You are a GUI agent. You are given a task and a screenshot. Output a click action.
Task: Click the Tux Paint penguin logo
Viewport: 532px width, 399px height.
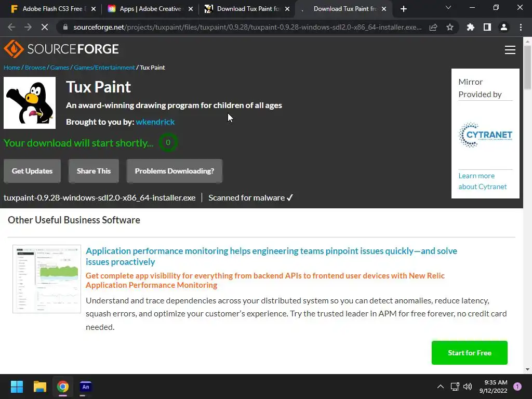tap(30, 103)
